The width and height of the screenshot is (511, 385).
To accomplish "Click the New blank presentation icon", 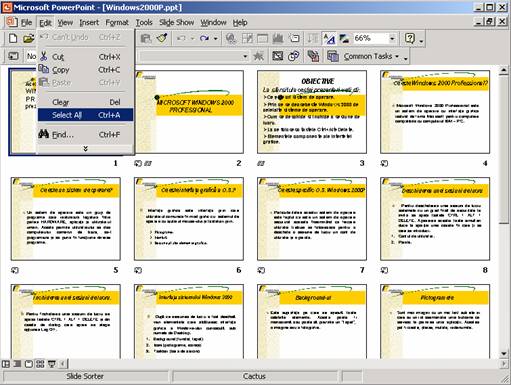I will [13, 39].
